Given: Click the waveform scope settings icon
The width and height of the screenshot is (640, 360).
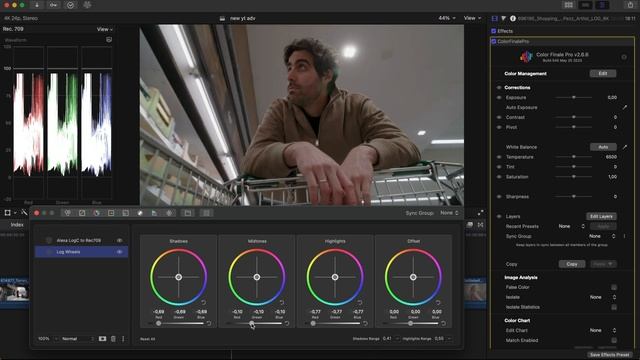Looking at the screenshot, I should [109, 40].
